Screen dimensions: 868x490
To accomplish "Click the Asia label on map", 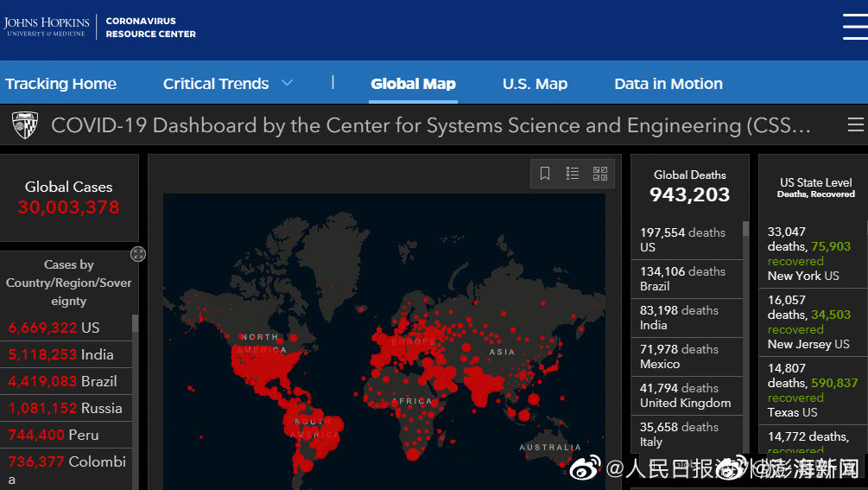I will [x=502, y=352].
